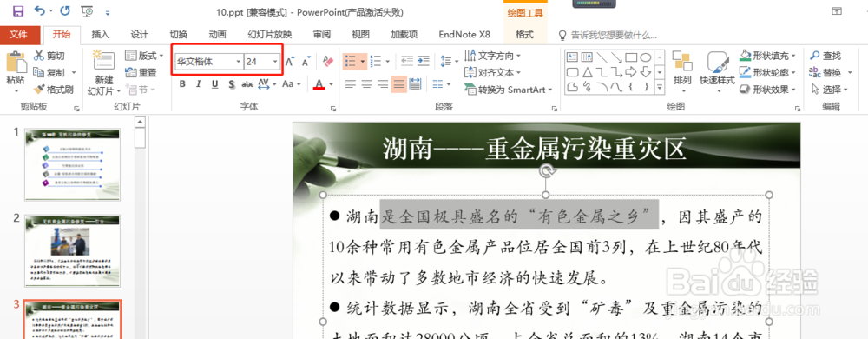
Task: Open Shape Fill (形状填充) color menu
Action: point(768,56)
